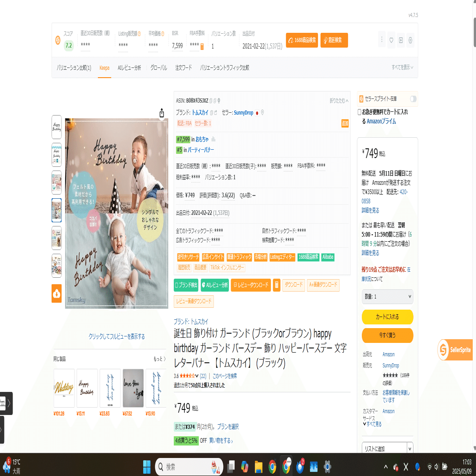Image resolution: width=476 pixels, height=476 pixels.
Task: Open the brand external link icon
Action: (x=215, y=113)
